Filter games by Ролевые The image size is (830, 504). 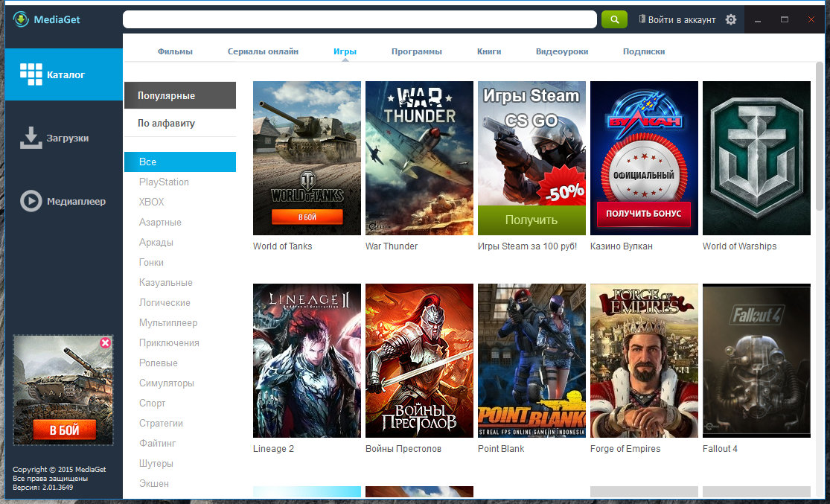coord(159,363)
